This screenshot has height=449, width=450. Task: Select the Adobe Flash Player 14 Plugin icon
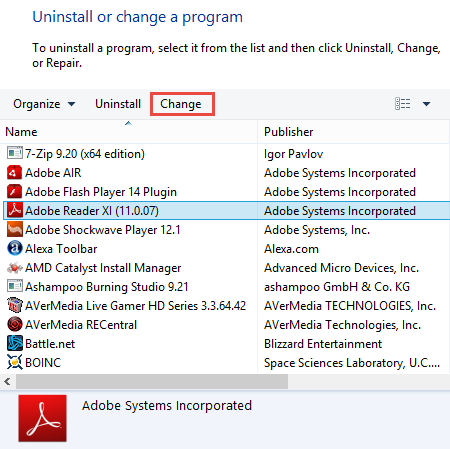point(15,192)
